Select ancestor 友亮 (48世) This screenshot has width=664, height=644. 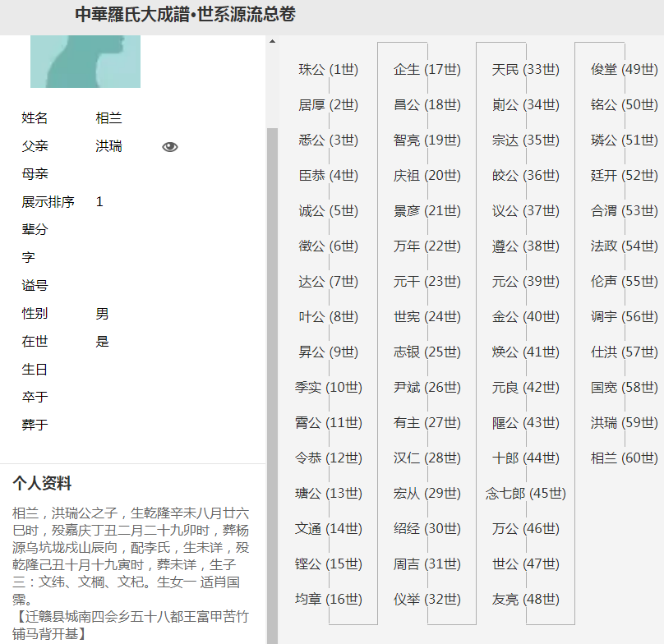pos(525,600)
